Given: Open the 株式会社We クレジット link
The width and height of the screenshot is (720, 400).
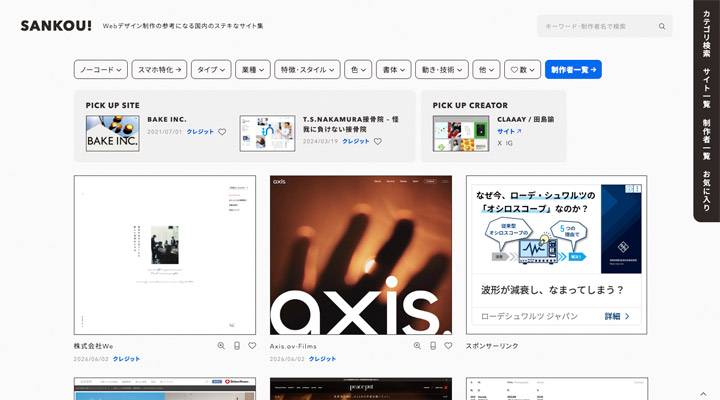Looking at the screenshot, I should (126, 359).
